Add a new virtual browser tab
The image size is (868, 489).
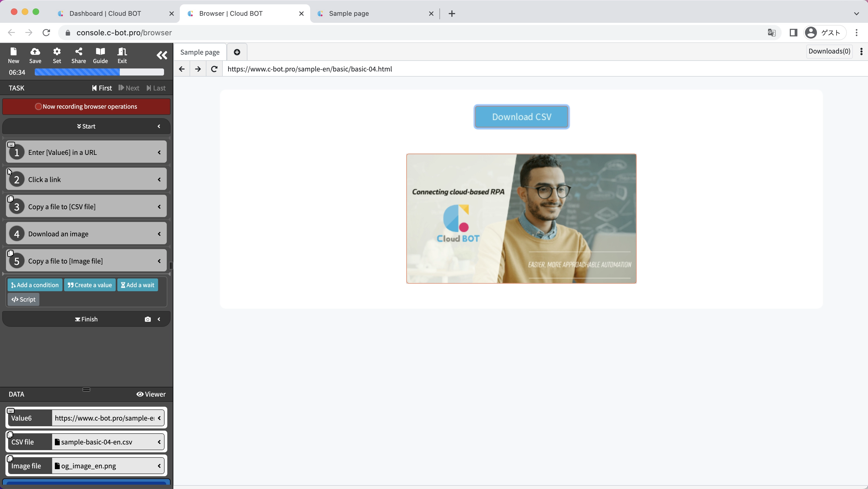237,52
